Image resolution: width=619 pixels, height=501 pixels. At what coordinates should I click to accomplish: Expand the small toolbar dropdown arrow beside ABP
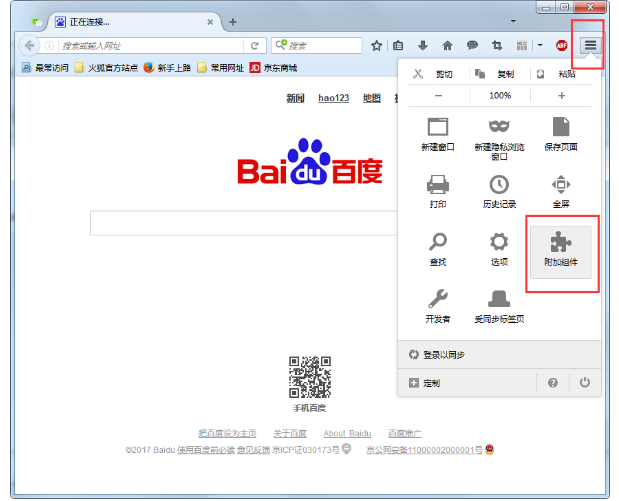pyautogui.click(x=540, y=45)
